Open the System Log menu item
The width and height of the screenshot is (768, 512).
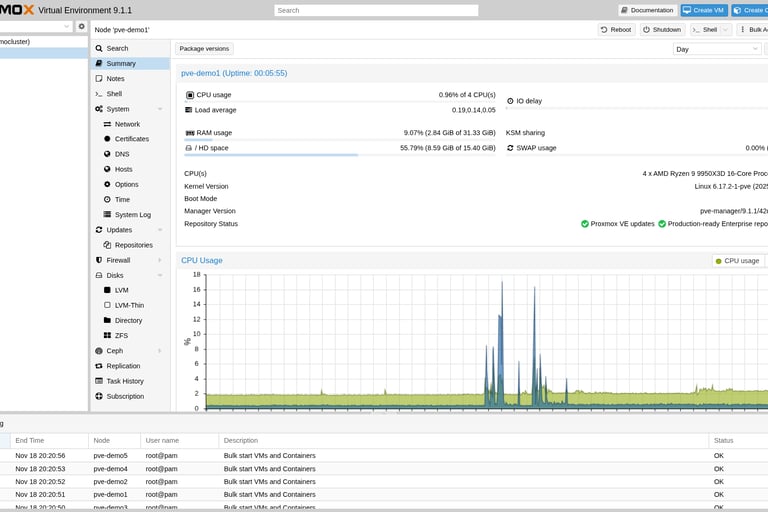click(x=130, y=215)
